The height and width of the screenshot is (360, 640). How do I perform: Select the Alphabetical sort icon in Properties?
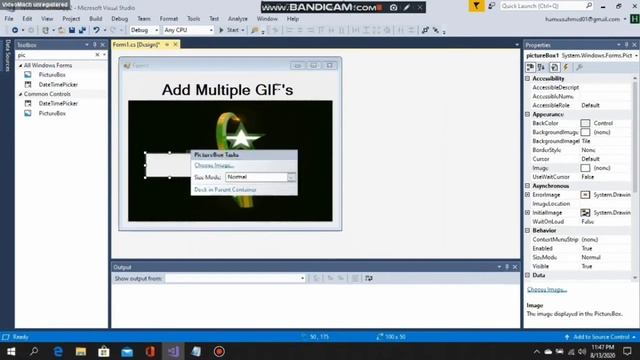click(x=542, y=67)
